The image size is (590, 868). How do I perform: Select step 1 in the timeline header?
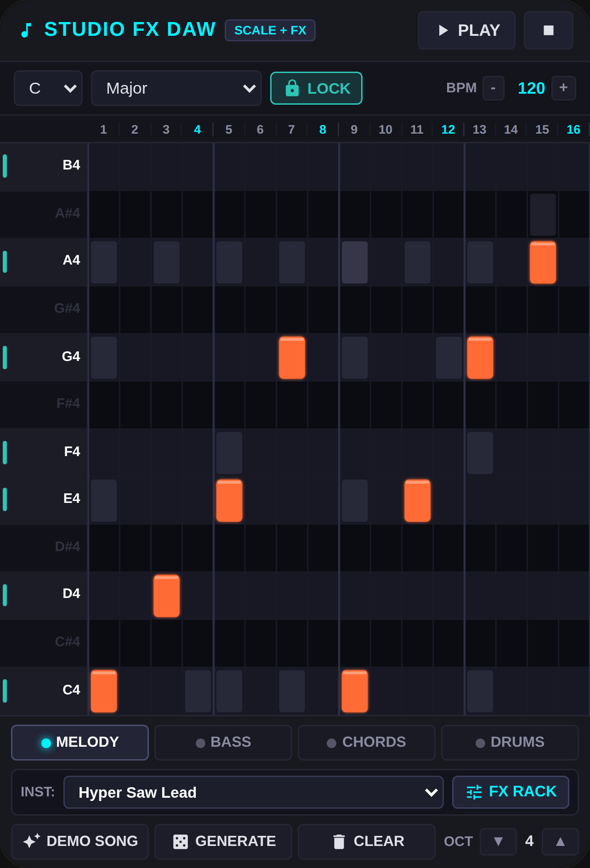coord(103,130)
